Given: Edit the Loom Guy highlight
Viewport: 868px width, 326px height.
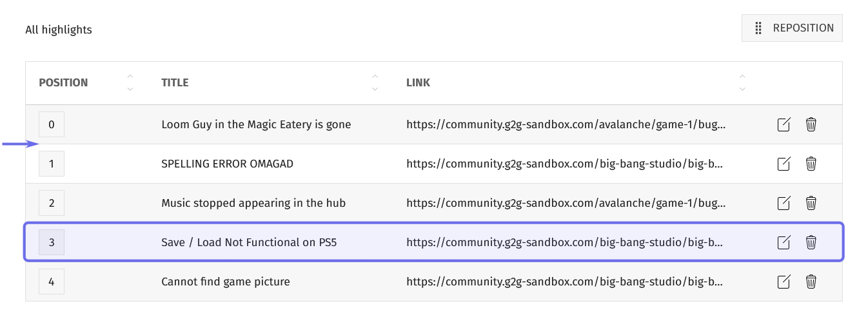Looking at the screenshot, I should 784,124.
